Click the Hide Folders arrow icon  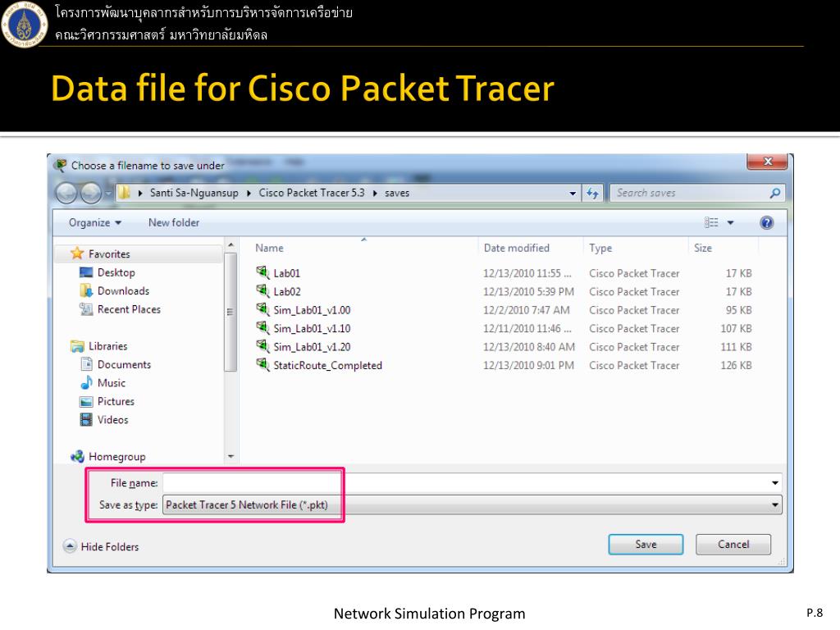tap(70, 546)
